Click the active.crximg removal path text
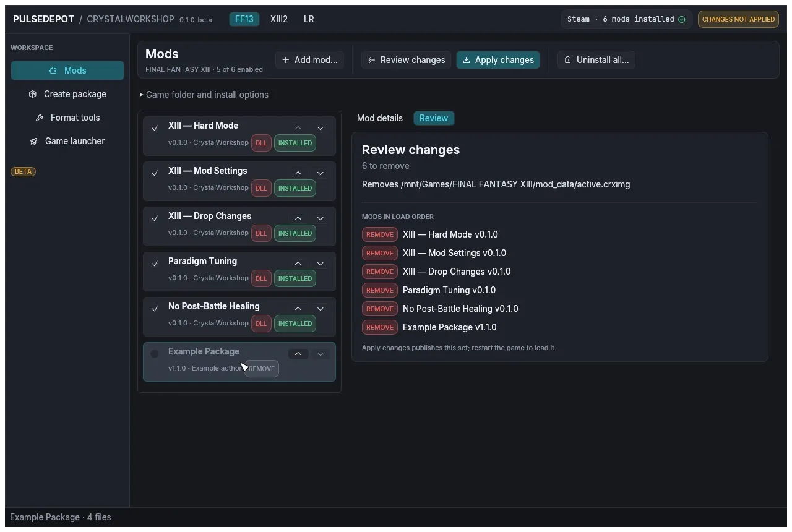 496,184
